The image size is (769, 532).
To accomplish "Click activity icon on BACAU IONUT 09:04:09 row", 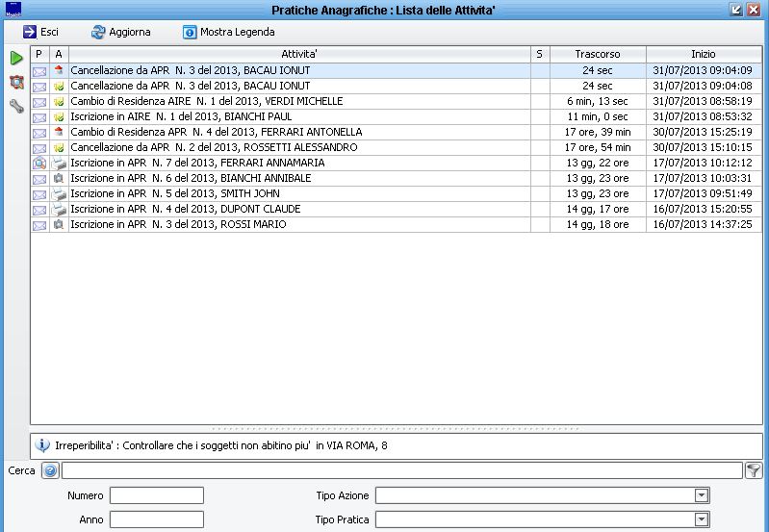I will pos(59,70).
